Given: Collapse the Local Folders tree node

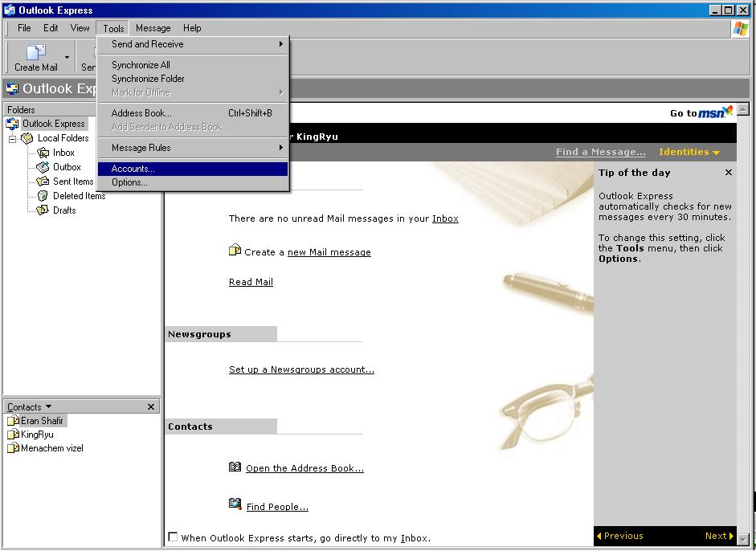Looking at the screenshot, I should [13, 139].
